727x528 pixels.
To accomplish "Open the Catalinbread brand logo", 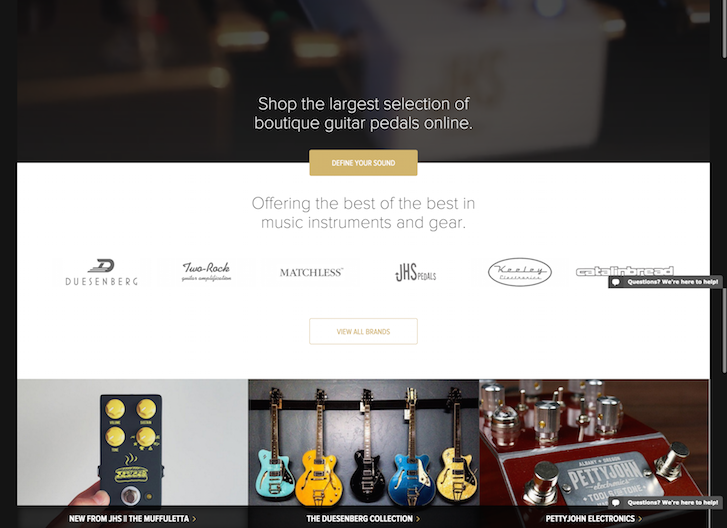I will (625, 271).
